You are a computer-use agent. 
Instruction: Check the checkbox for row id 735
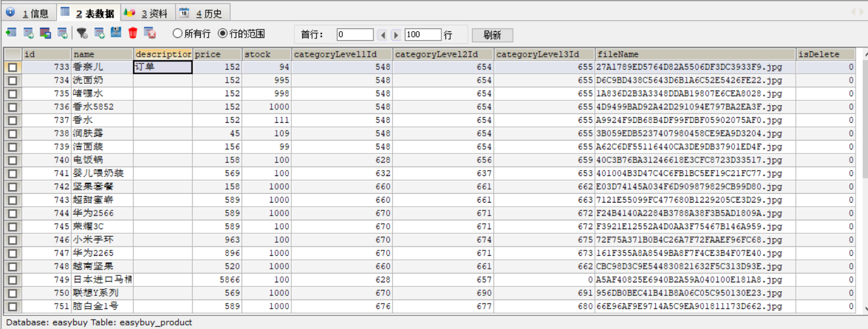[12, 94]
